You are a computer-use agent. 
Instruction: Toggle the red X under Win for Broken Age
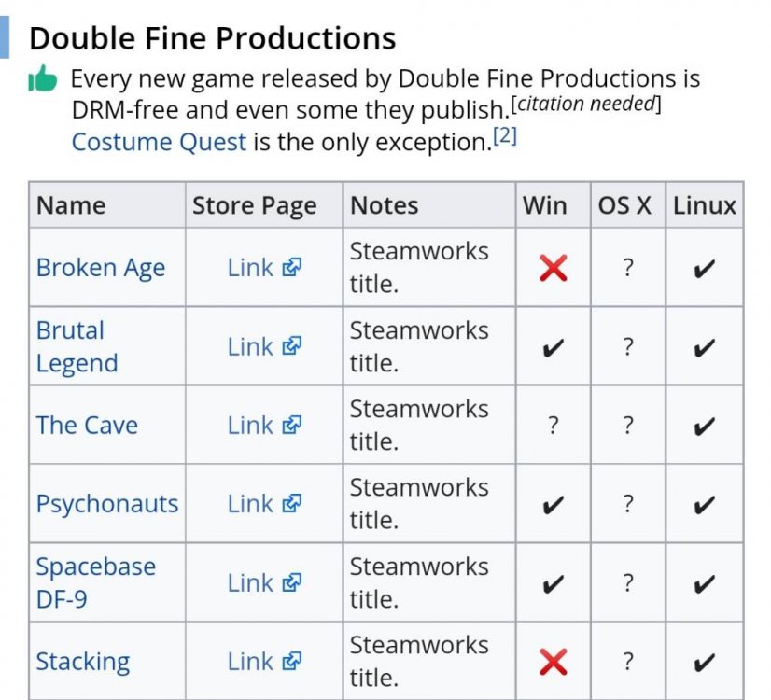point(551,267)
